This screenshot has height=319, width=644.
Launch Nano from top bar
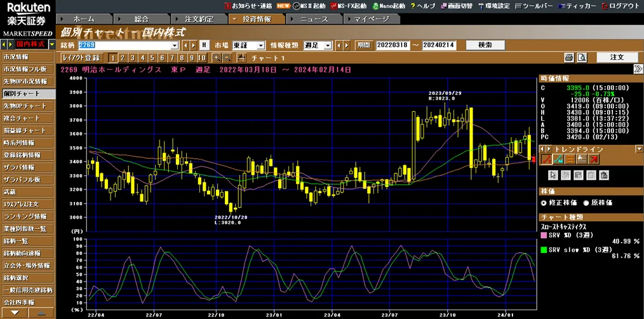tap(388, 6)
